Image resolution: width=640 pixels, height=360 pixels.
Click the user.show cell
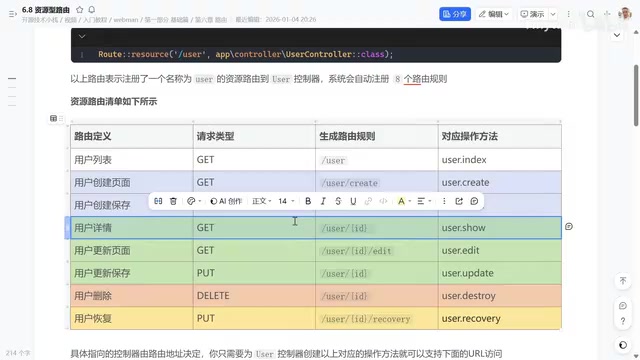(500, 228)
